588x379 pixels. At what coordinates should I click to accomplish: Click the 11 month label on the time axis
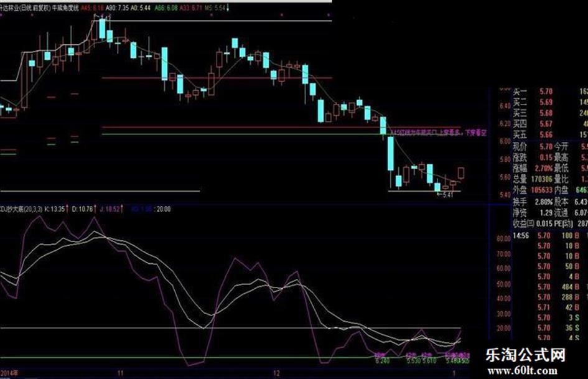pyautogui.click(x=120, y=373)
